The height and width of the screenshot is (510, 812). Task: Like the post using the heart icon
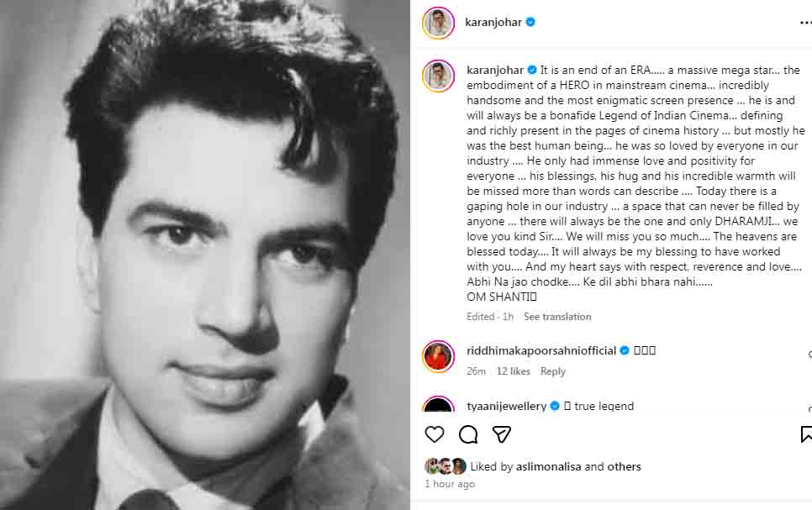[x=435, y=434]
